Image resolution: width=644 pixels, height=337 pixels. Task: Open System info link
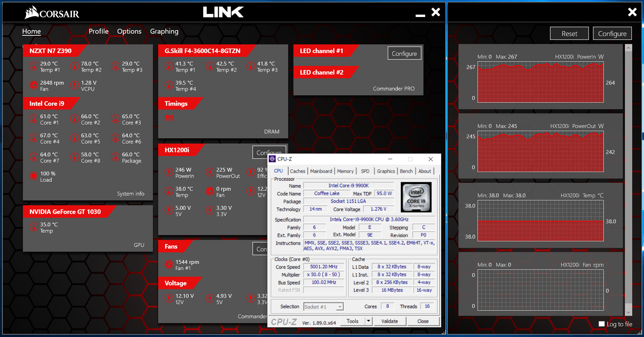131,193
